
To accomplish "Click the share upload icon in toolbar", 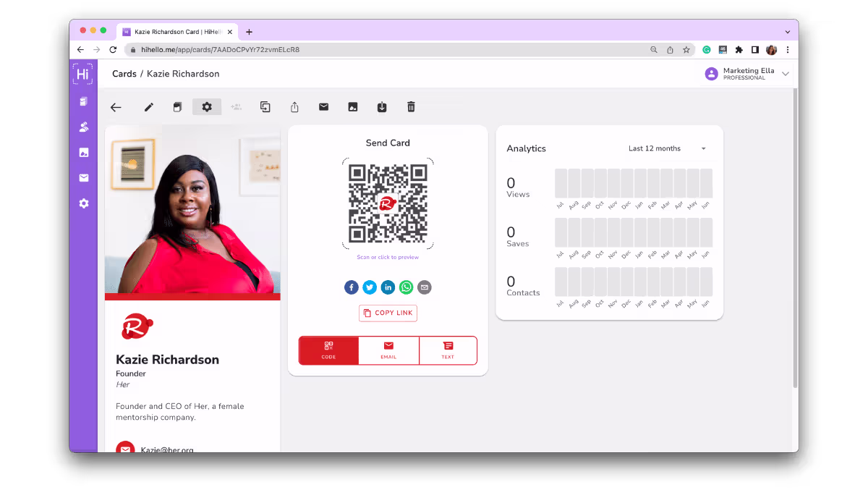I will 294,107.
